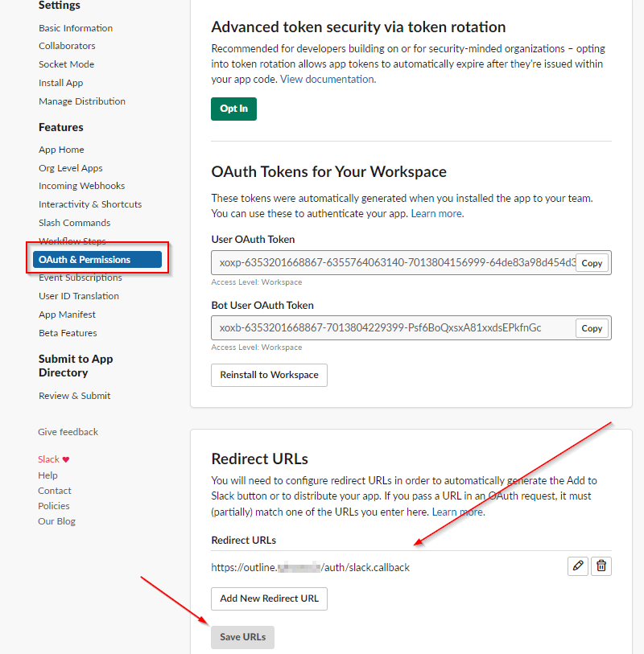Select the 'Bot User OAuth Token' field label
The height and width of the screenshot is (654, 644).
pos(262,306)
